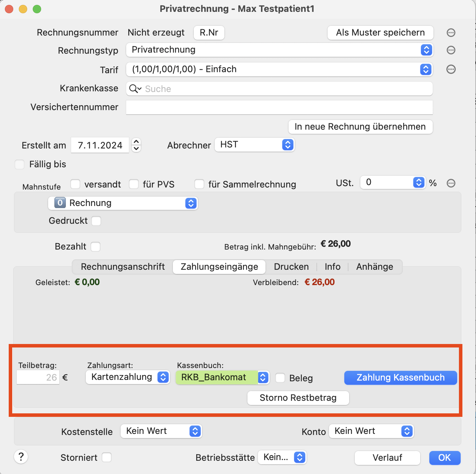
Task: Click Storno Restbetrag
Action: click(298, 398)
